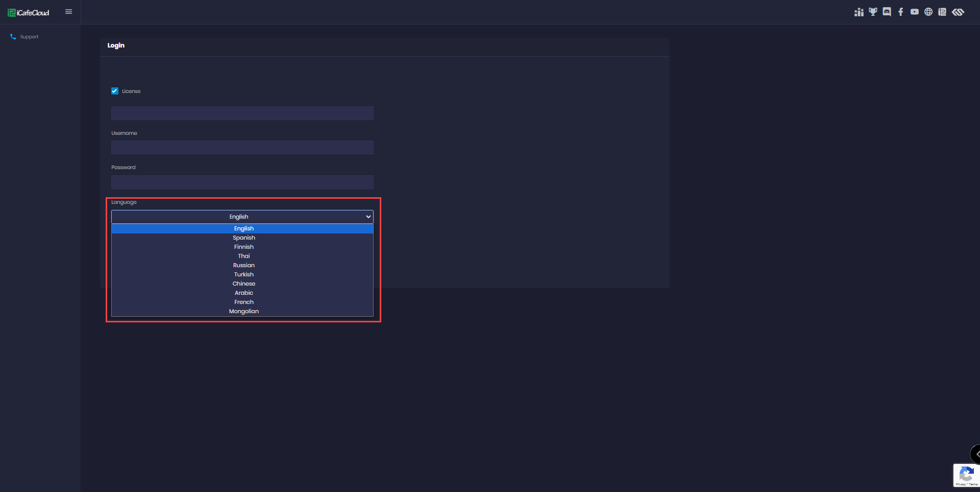This screenshot has width=980, height=492.
Task: Open the trophy icon in header
Action: (873, 12)
